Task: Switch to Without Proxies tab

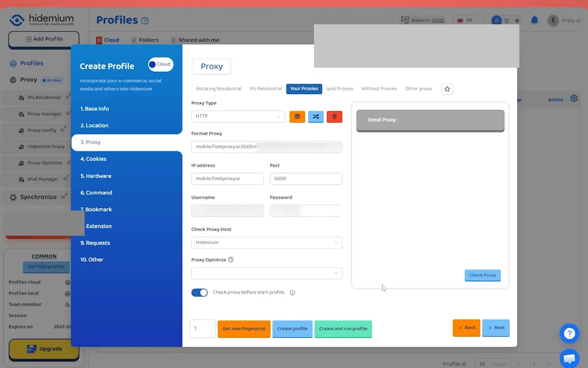Action: [379, 89]
